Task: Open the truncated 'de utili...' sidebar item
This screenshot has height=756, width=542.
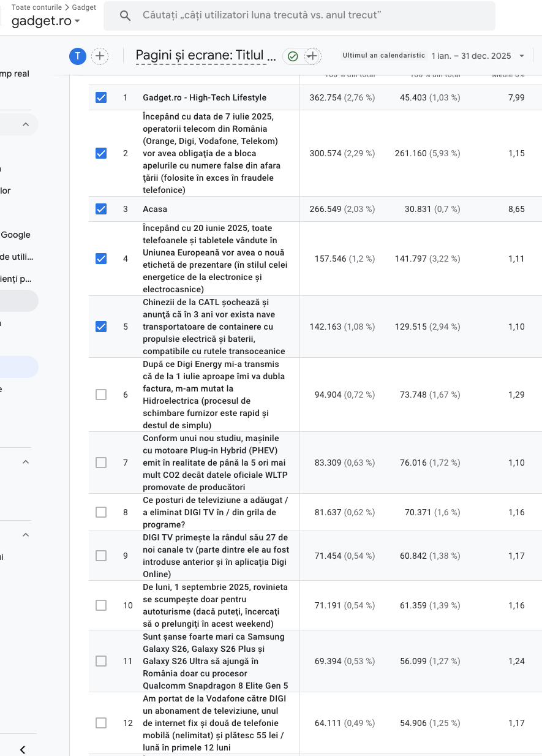Action: pyautogui.click(x=17, y=257)
